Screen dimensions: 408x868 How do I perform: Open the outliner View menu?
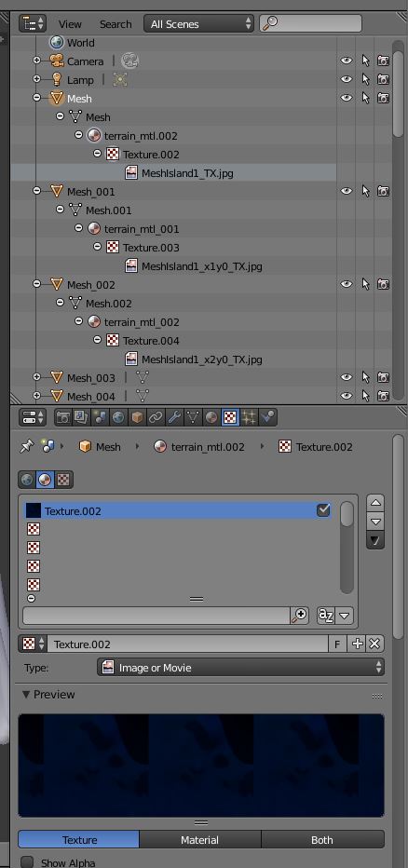pos(70,24)
